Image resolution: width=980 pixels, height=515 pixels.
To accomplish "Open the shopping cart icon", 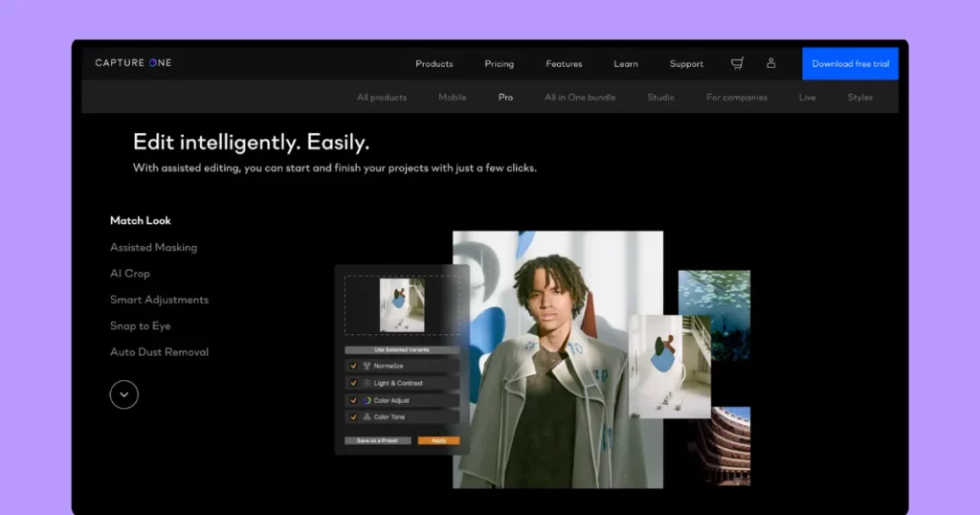I will (x=737, y=63).
